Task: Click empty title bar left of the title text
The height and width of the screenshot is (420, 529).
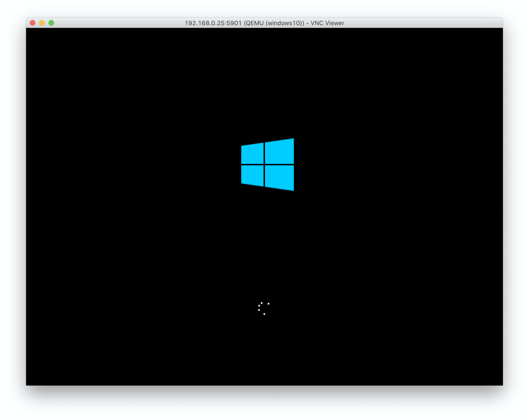Action: [x=118, y=23]
